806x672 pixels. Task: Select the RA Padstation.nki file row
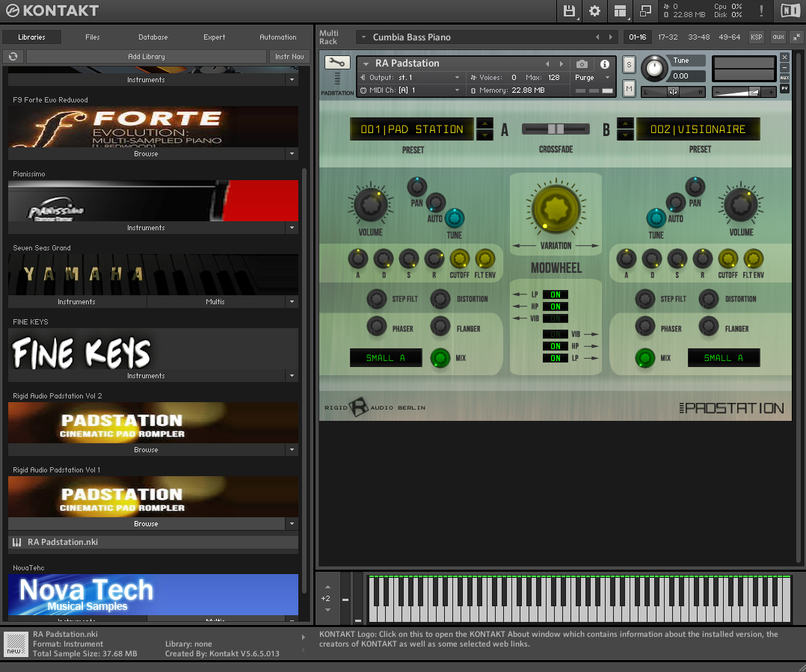153,542
